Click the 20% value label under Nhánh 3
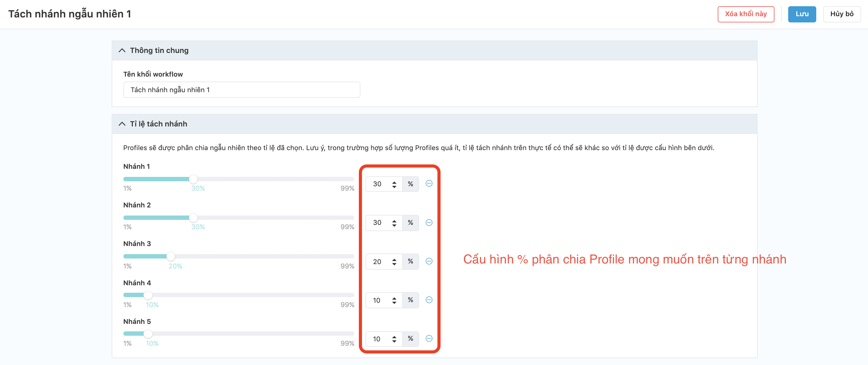Image resolution: width=868 pixels, height=365 pixels. tap(175, 266)
